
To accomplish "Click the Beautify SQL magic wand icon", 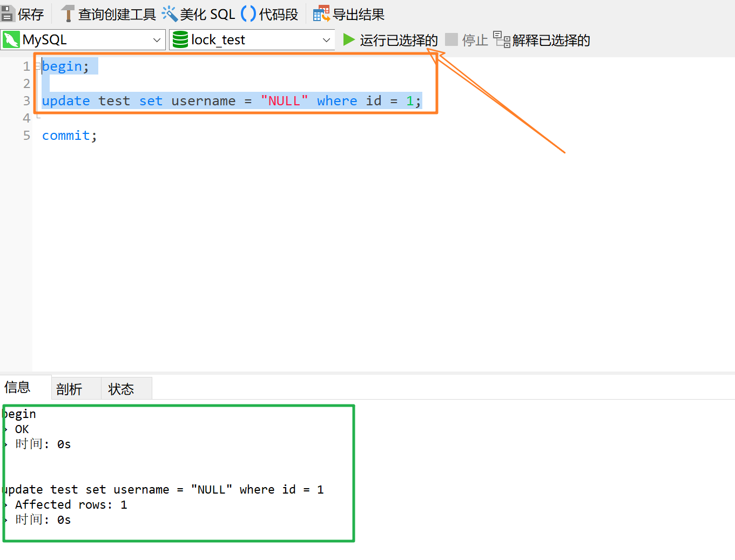I will [170, 14].
